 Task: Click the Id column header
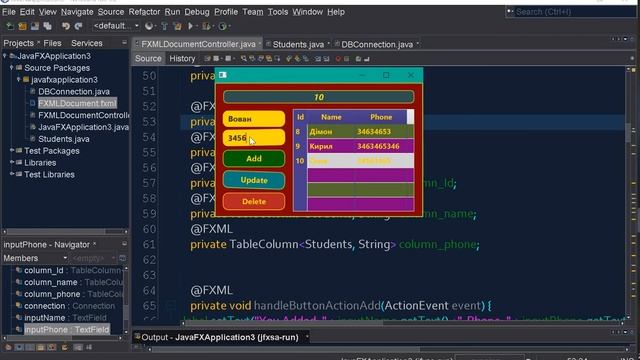(x=300, y=117)
